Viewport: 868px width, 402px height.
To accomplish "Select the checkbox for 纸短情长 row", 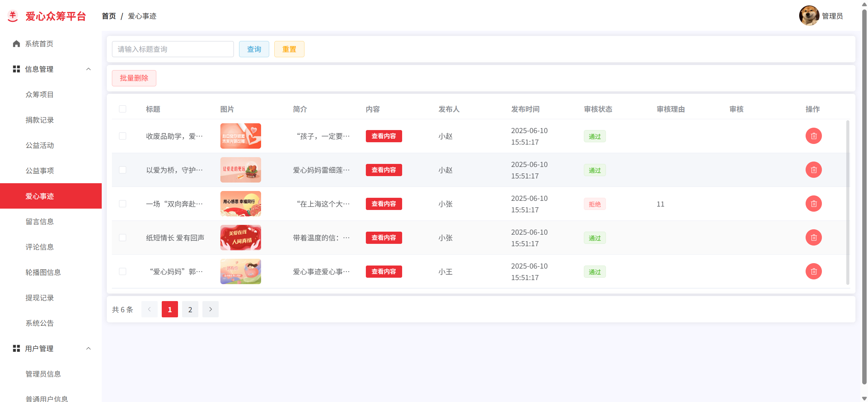I will pos(123,238).
